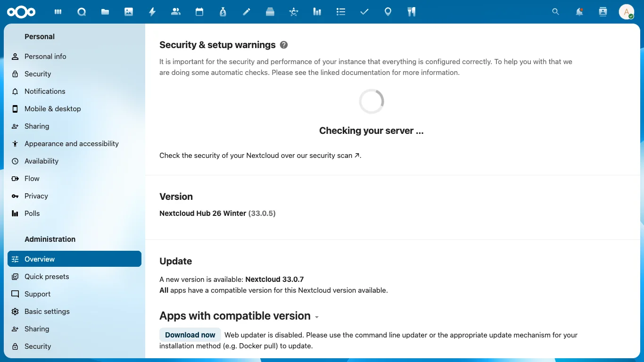Open the star-shaped app icon in top bar
The height and width of the screenshot is (362, 644).
(x=294, y=12)
